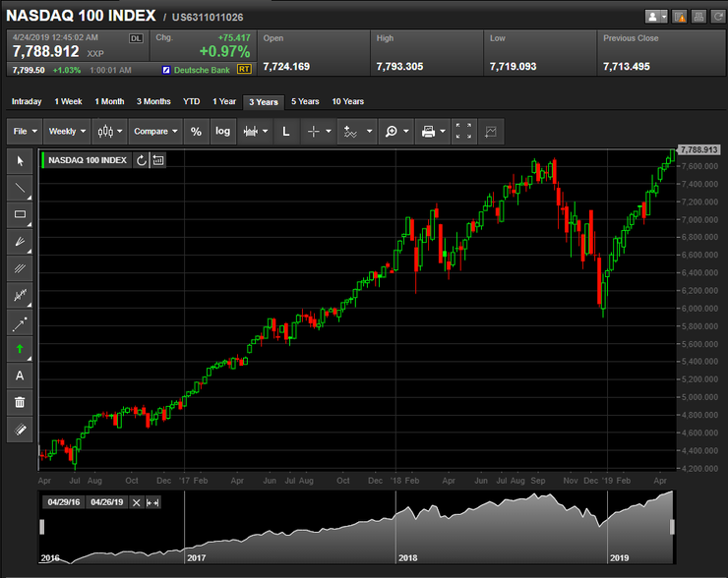This screenshot has width=728, height=578.
Task: Expand the user profile dropdown arrow
Action: tap(664, 17)
